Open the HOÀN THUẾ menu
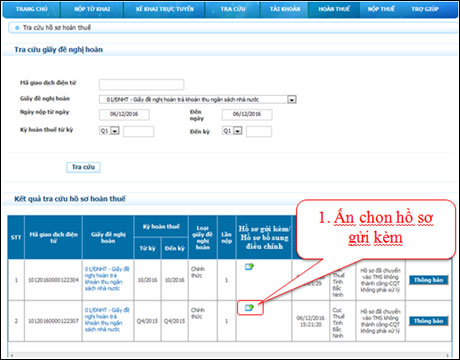This screenshot has width=460, height=360. 334,9
